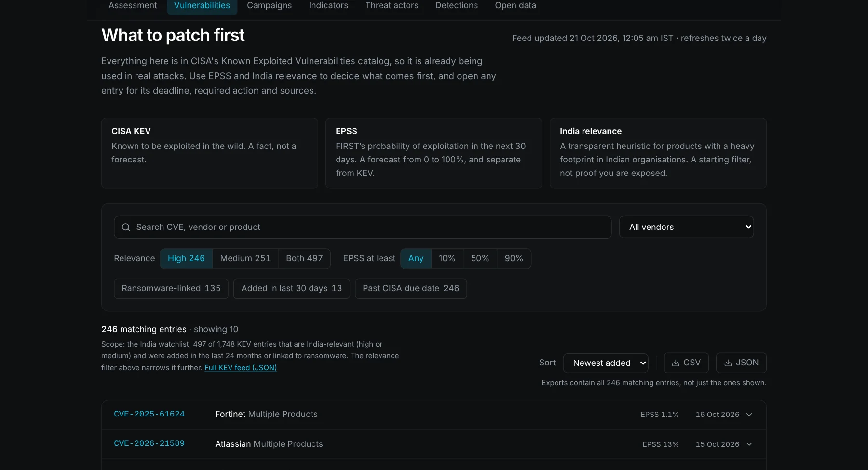Switch to the Assessment tab
The image size is (868, 470).
[133, 5]
